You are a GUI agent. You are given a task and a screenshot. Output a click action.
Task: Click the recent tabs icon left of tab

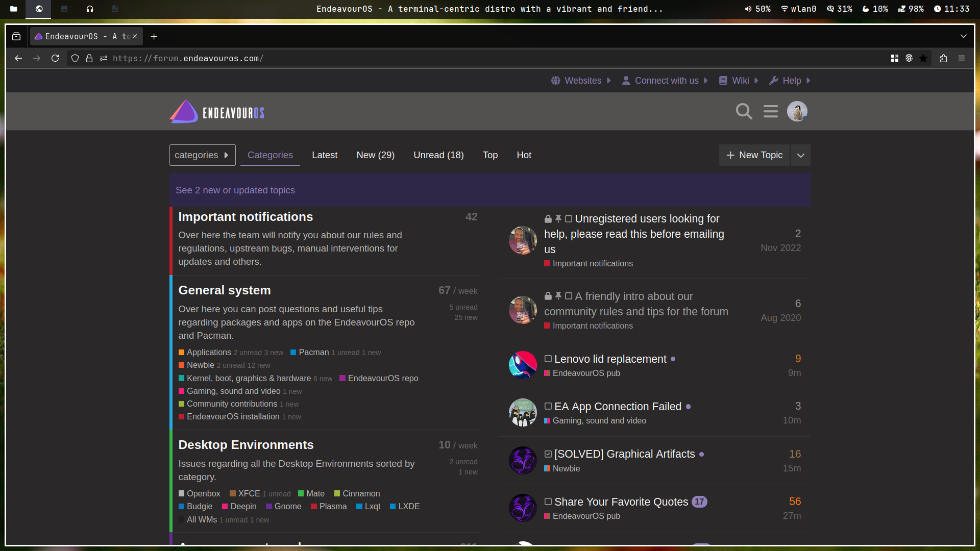click(16, 36)
